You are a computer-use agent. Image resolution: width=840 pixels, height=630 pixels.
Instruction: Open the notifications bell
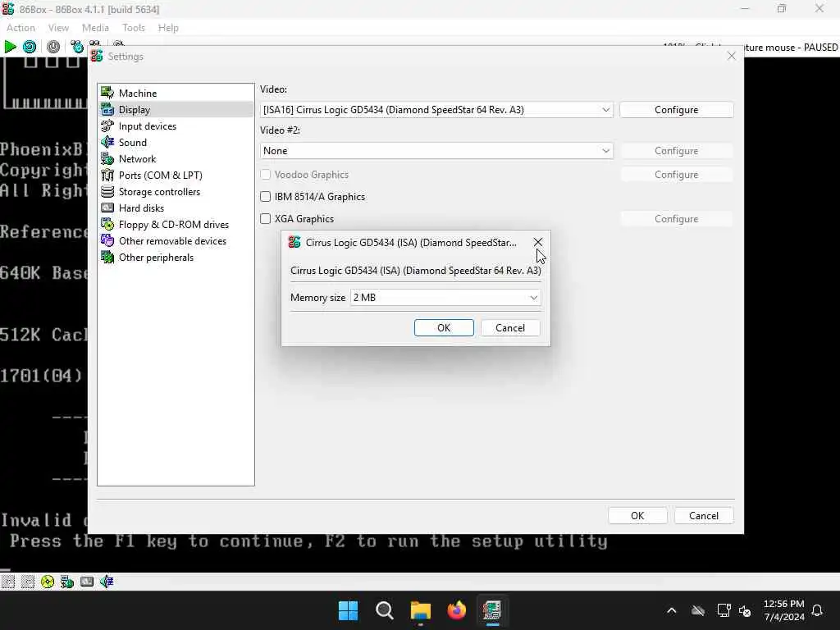817,610
